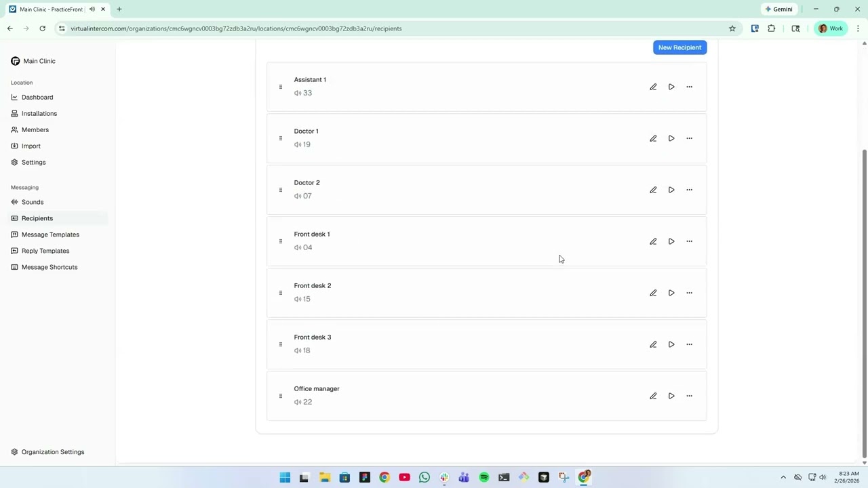This screenshot has height=488, width=868.
Task: Show hidden system tray icons
Action: click(783, 477)
